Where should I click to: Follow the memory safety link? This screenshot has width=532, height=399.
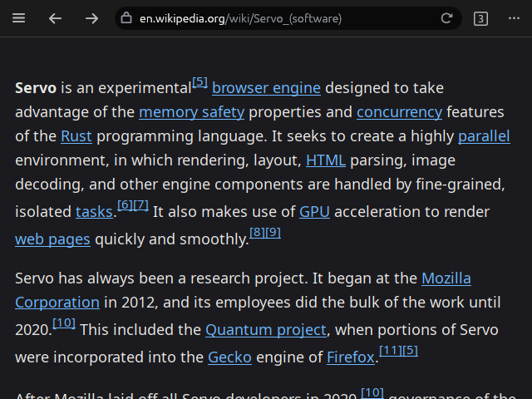(x=192, y=112)
